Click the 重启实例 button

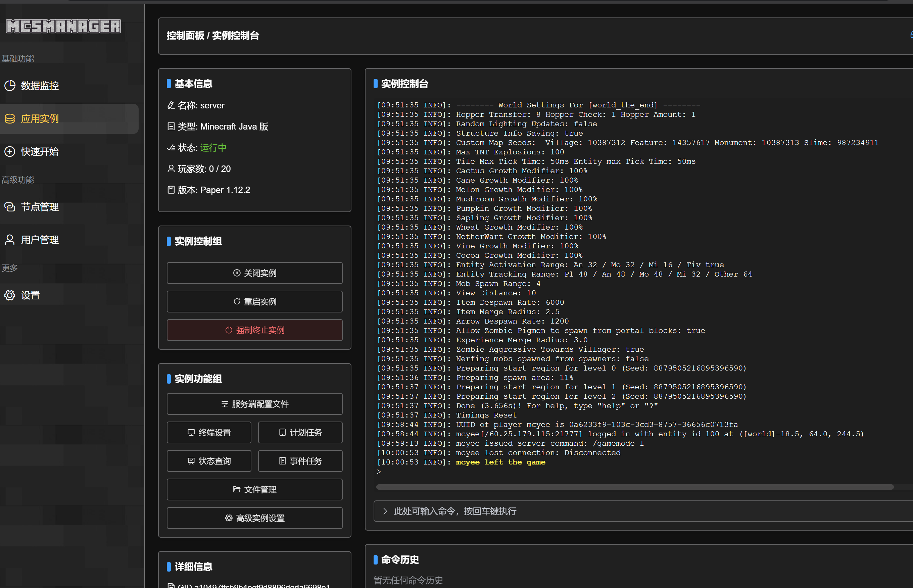(255, 302)
